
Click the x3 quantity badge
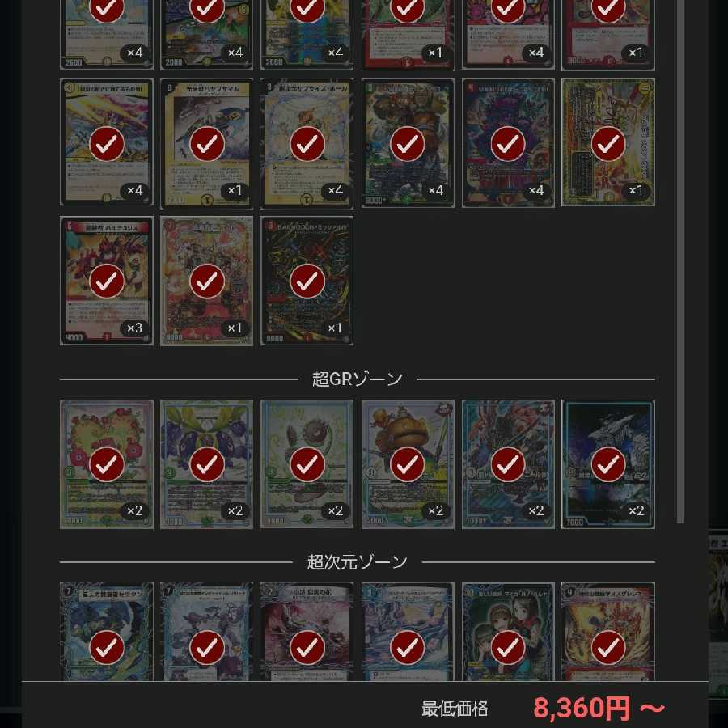134,328
